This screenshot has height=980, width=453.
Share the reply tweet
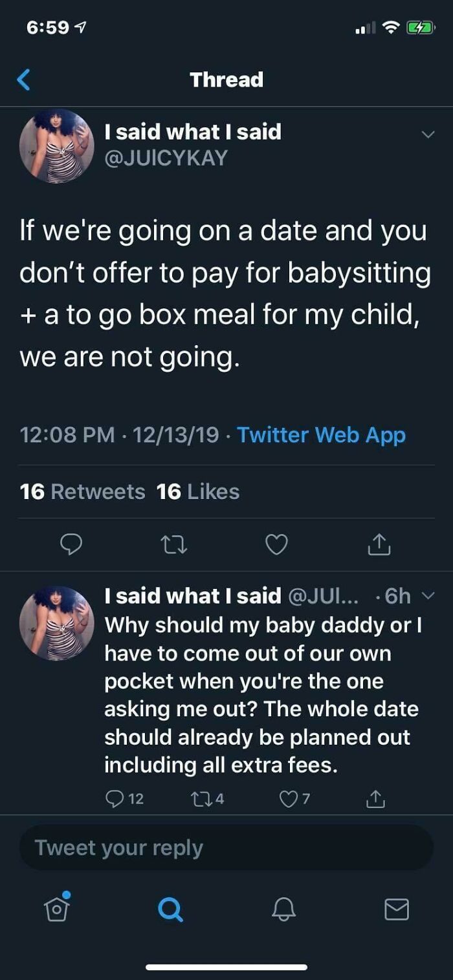(376, 800)
